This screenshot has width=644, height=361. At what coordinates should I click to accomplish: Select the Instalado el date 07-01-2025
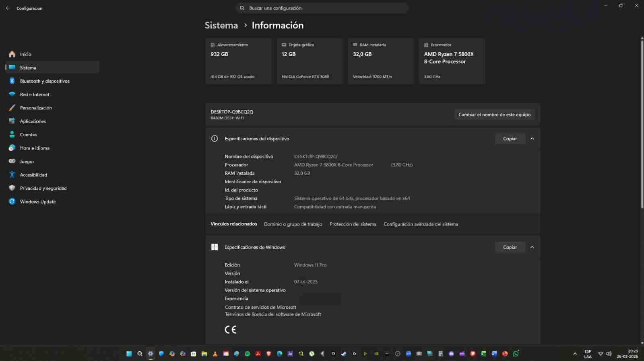pos(306,282)
